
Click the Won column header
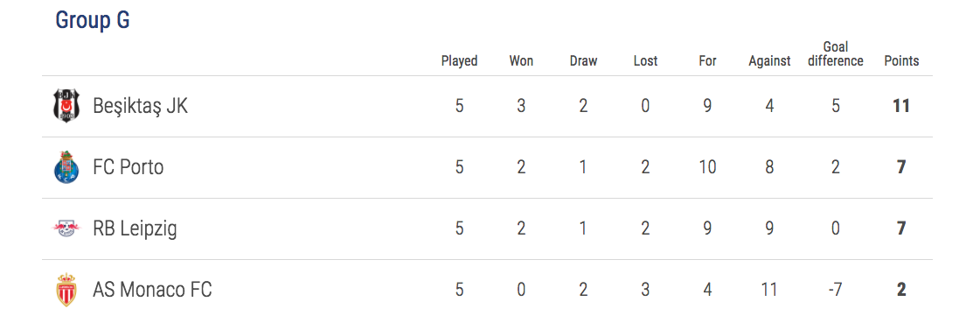pos(521,61)
